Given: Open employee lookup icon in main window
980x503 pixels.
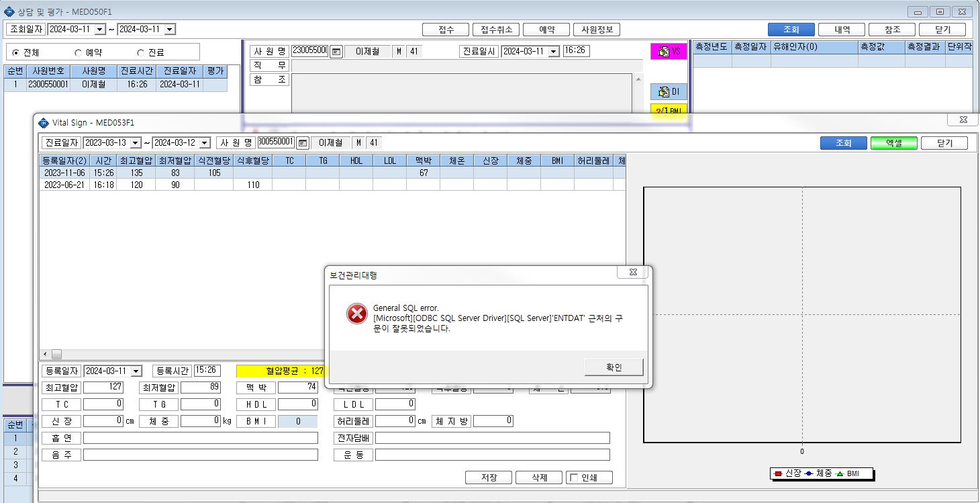Looking at the screenshot, I should pyautogui.click(x=336, y=51).
